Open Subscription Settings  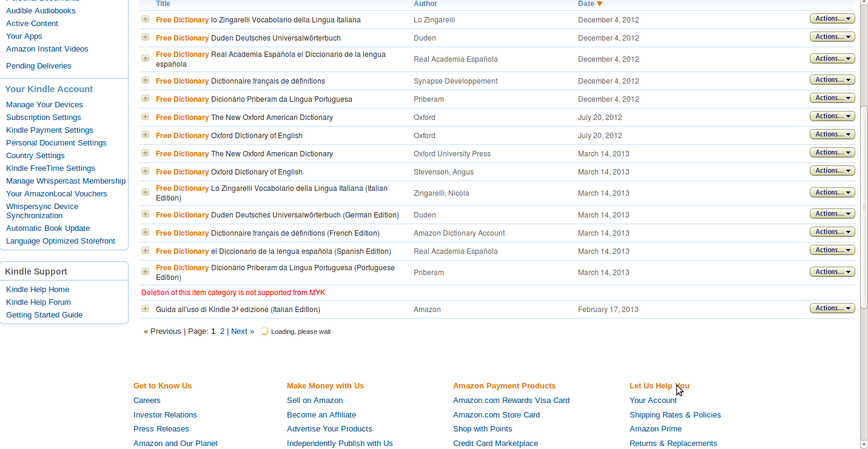(x=44, y=118)
